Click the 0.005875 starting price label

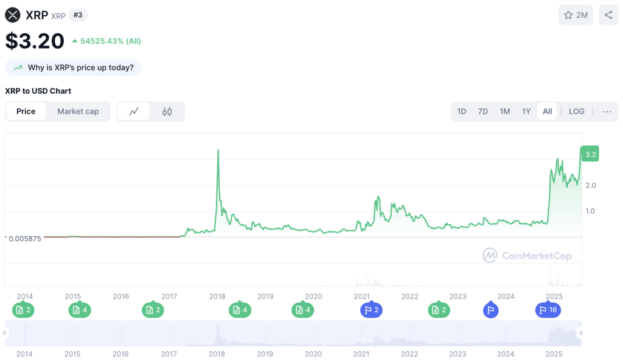(24, 239)
